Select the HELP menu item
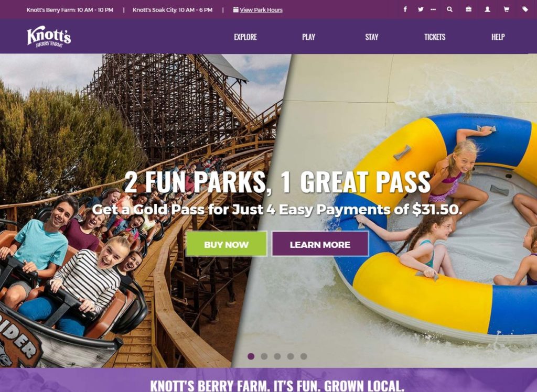537x392 pixels. tap(498, 37)
